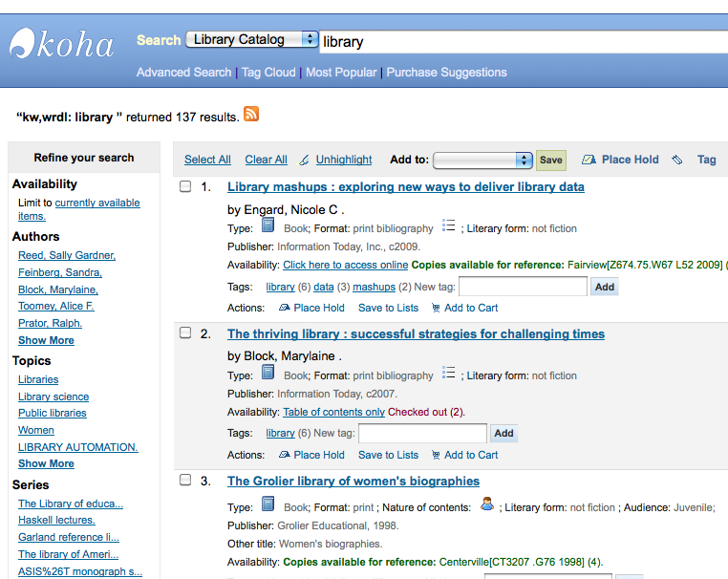This screenshot has height=579, width=728.
Task: Open the Advanced Search page
Action: [183, 73]
